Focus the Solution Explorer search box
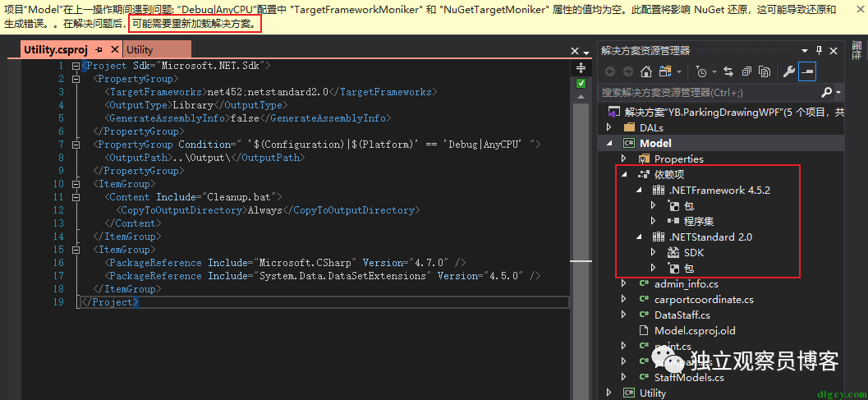The image size is (868, 400). [x=710, y=92]
